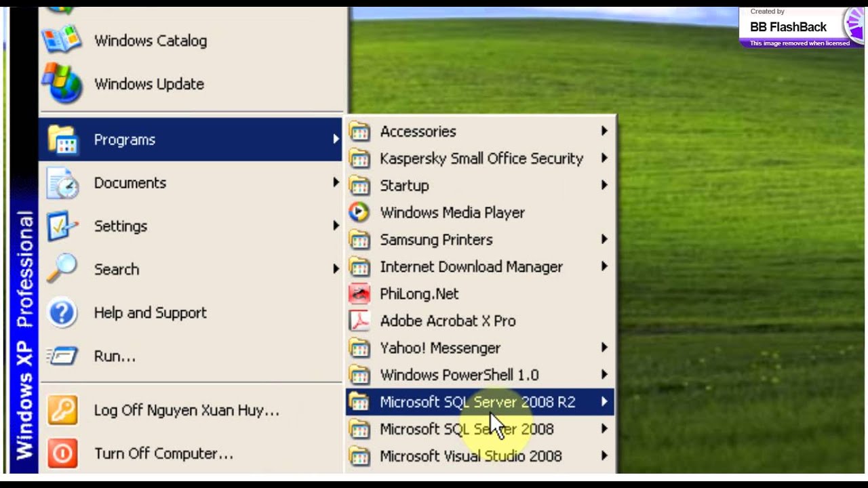
Task: Expand the Microsoft SQL Server 2008 R2 arrow
Action: point(604,402)
